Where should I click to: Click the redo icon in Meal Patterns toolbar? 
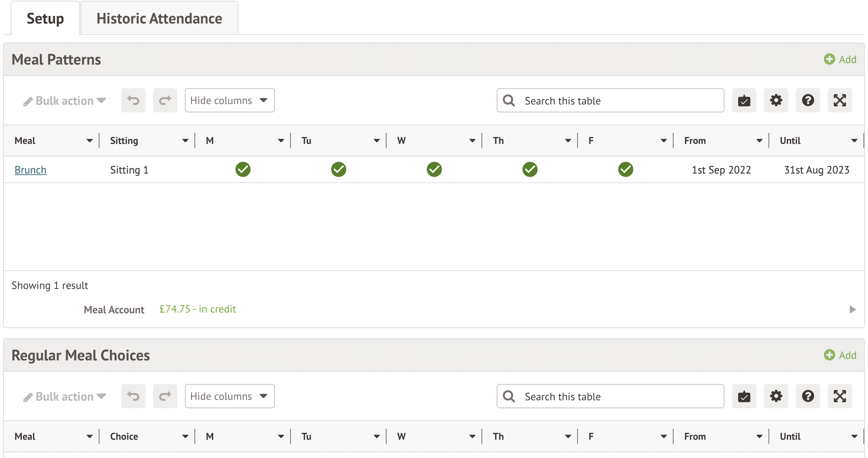pyautogui.click(x=165, y=101)
